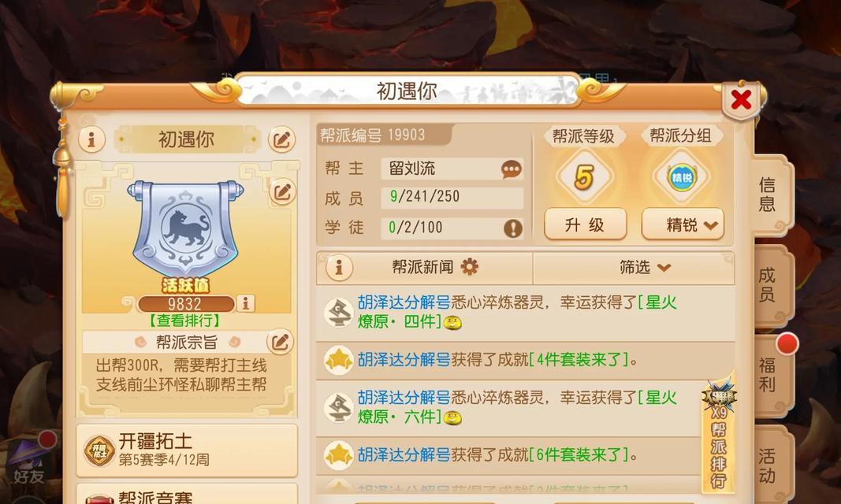Edit the 帮派宗旨 text with pencil icon

pyautogui.click(x=280, y=342)
